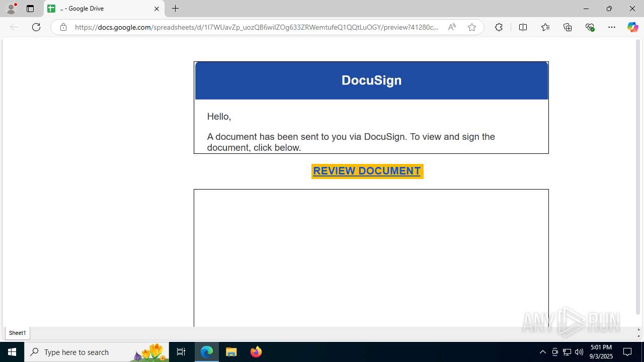Open the Sheet1 tab

pyautogui.click(x=17, y=333)
